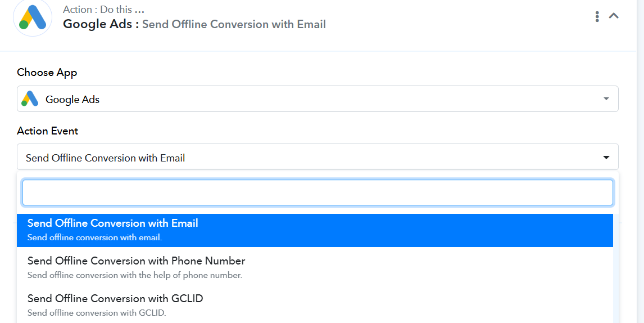Screen dimensions: 644x323
Task: Toggle the Action Event dropdown arrow
Action: pyautogui.click(x=606, y=158)
